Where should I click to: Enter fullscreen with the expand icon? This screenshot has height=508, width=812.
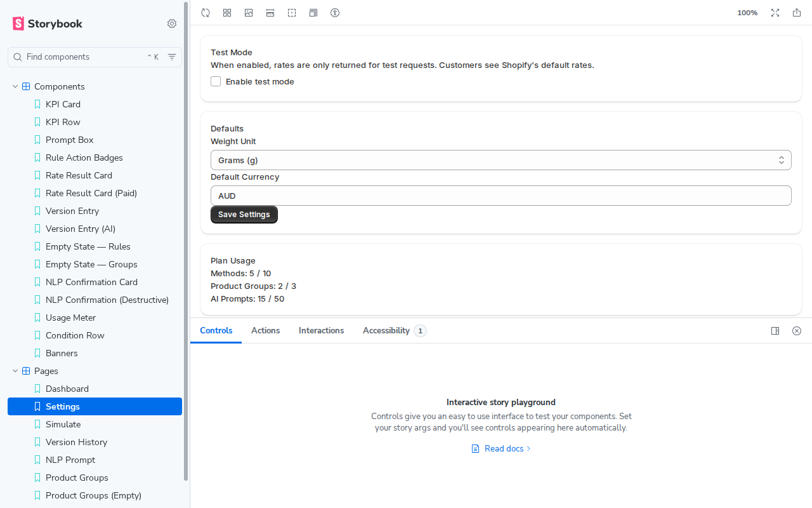775,13
